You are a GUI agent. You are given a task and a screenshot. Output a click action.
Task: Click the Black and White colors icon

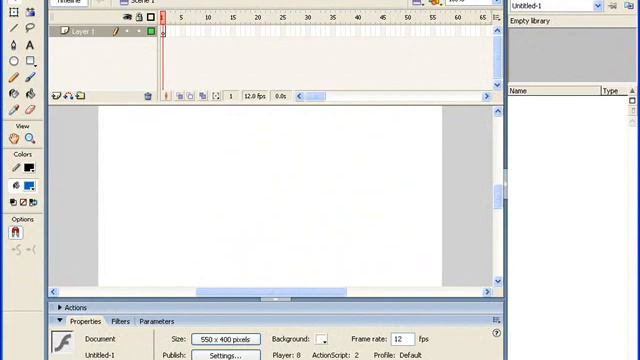(13, 202)
